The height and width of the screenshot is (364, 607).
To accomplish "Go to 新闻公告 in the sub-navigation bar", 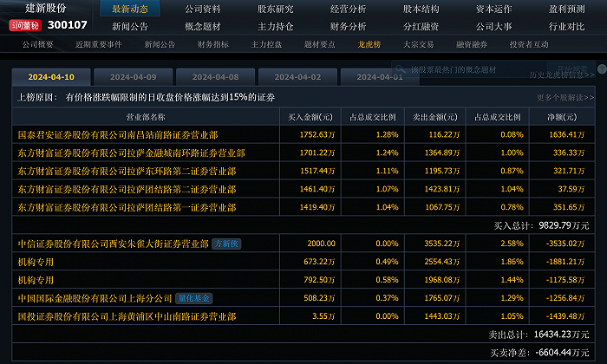I will point(160,44).
